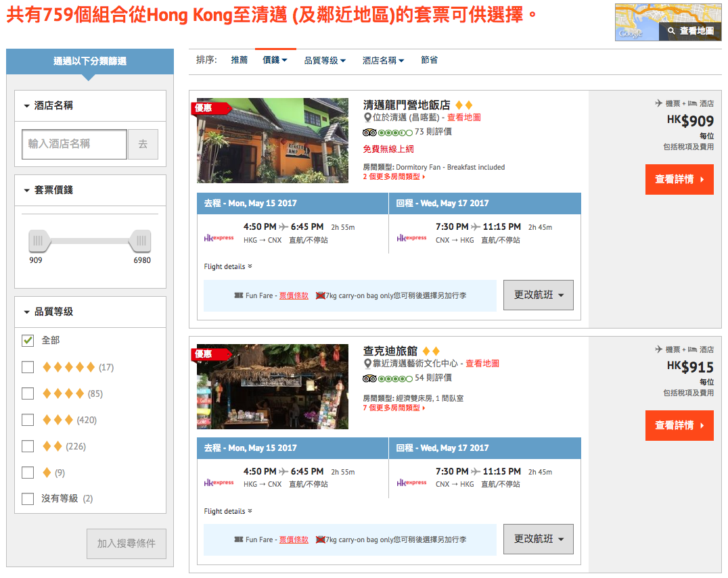The width and height of the screenshot is (728, 578).
Task: Expand 7 個更多房間類型 for 查克迪旅館
Action: click(394, 408)
